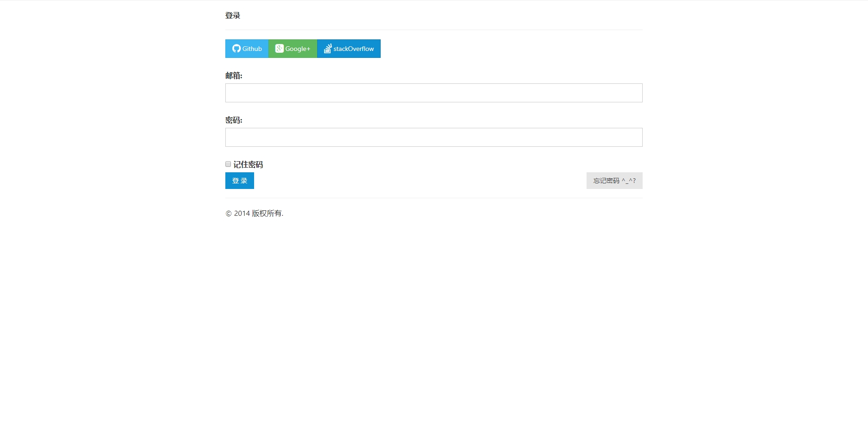Click the © 2014 版权所有 footer text

pyautogui.click(x=255, y=213)
